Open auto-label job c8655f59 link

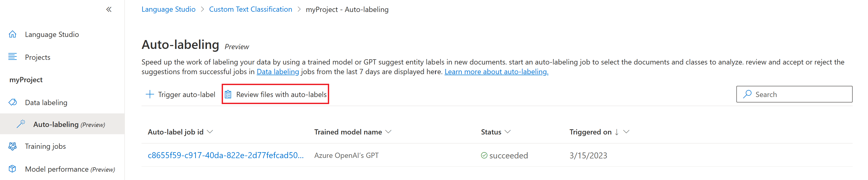coord(226,155)
